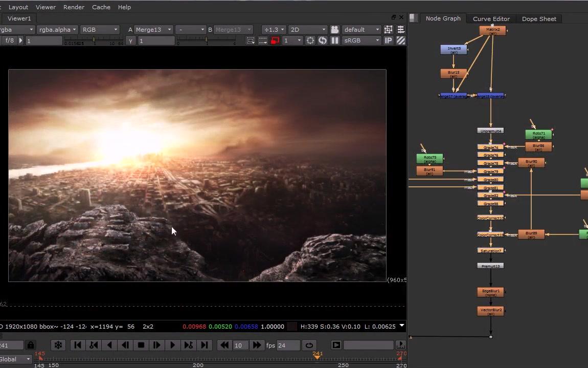Viewport: 588px width, 368px height.
Task: Open the Render menu
Action: (x=74, y=7)
